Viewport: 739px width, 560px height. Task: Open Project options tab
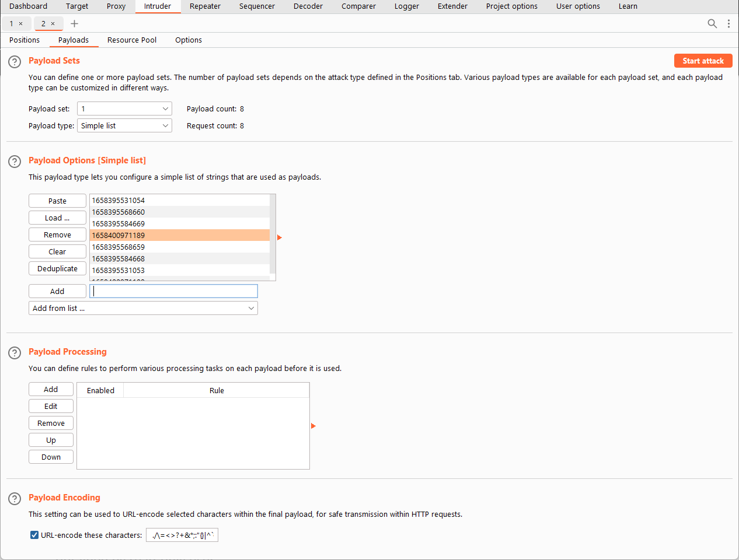point(512,6)
